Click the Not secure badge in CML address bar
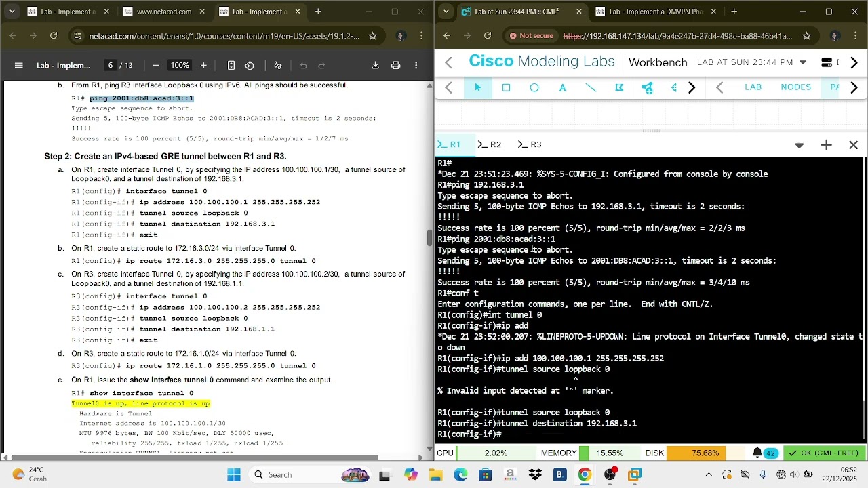 (x=532, y=36)
